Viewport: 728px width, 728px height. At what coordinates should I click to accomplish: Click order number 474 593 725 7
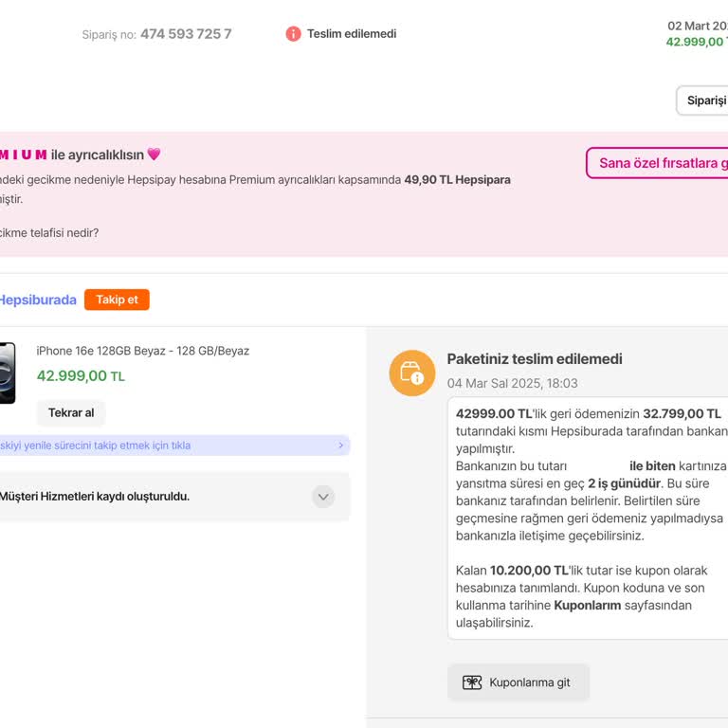click(186, 34)
